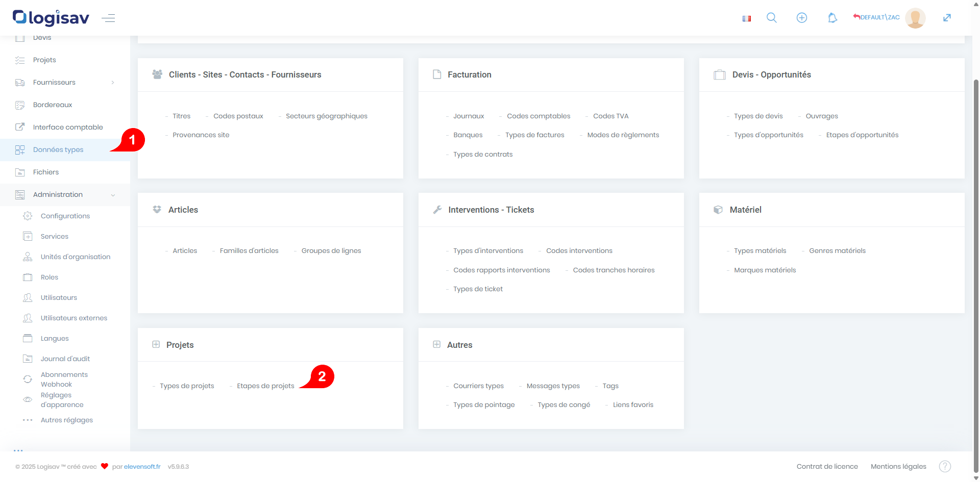This screenshot has height=482, width=980.
Task: Open Réglages d'apparence in sidebar
Action: tap(62, 400)
